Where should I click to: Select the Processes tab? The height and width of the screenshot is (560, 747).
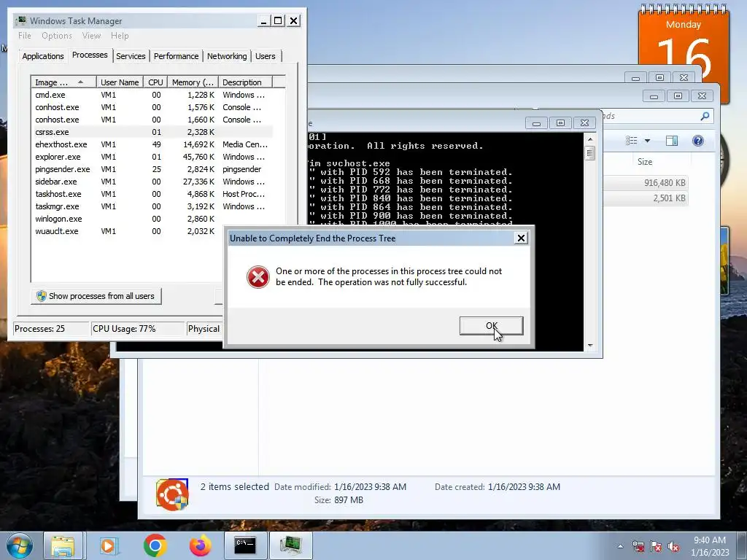click(x=90, y=55)
